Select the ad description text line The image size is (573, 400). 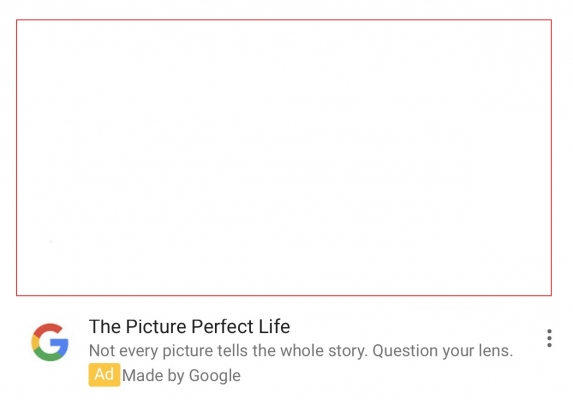[x=301, y=351]
